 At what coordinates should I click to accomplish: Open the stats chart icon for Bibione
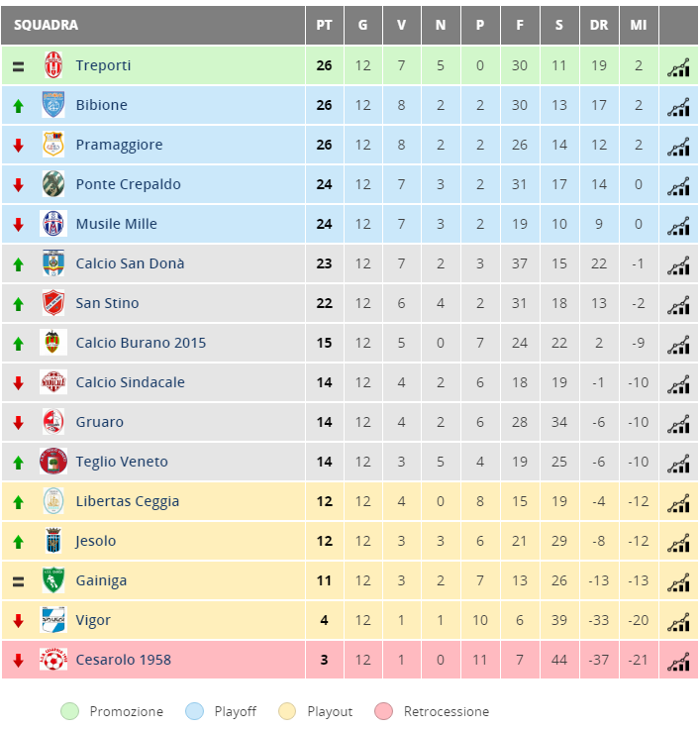[x=678, y=107]
